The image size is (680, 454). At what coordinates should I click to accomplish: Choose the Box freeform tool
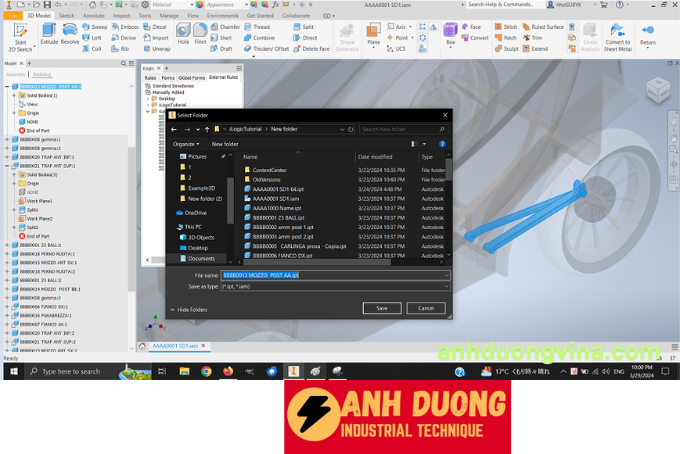pyautogui.click(x=450, y=33)
